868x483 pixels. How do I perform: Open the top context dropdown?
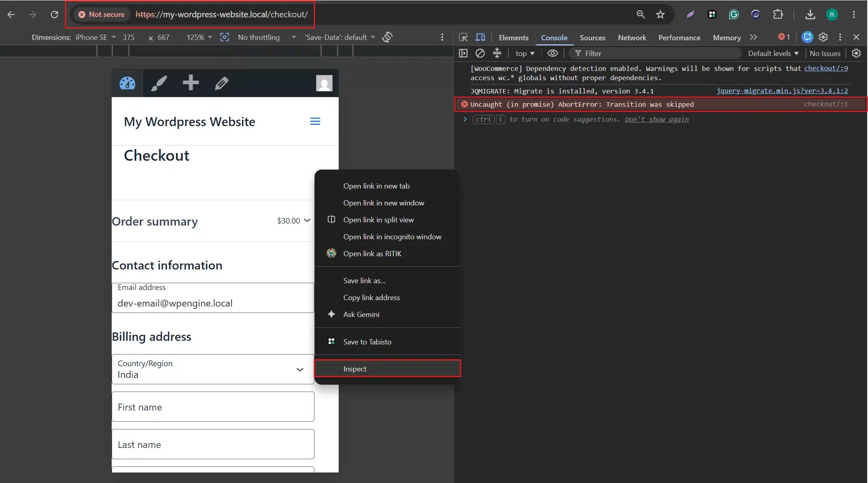coord(525,53)
